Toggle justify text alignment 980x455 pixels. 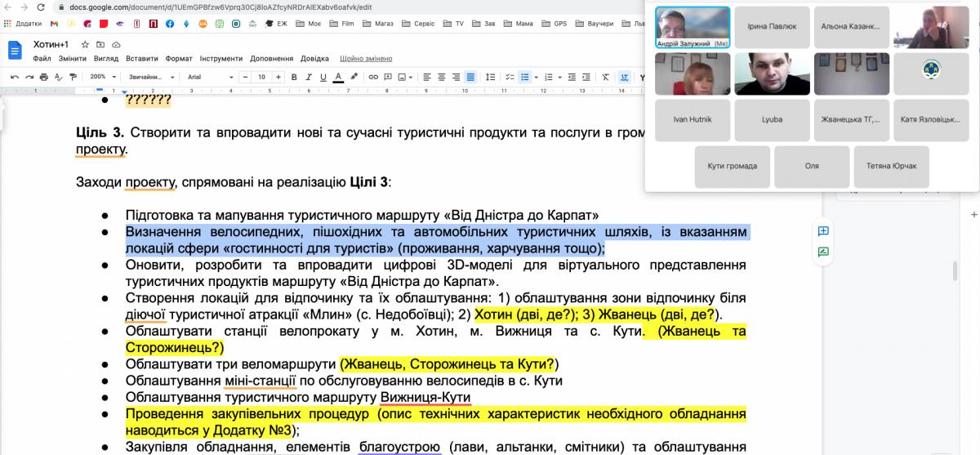point(470,77)
